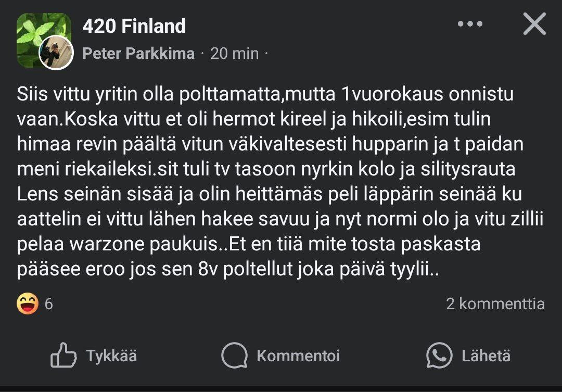Click the thumbs-up like icon
Screen dimensions: 562x392
[63, 356]
